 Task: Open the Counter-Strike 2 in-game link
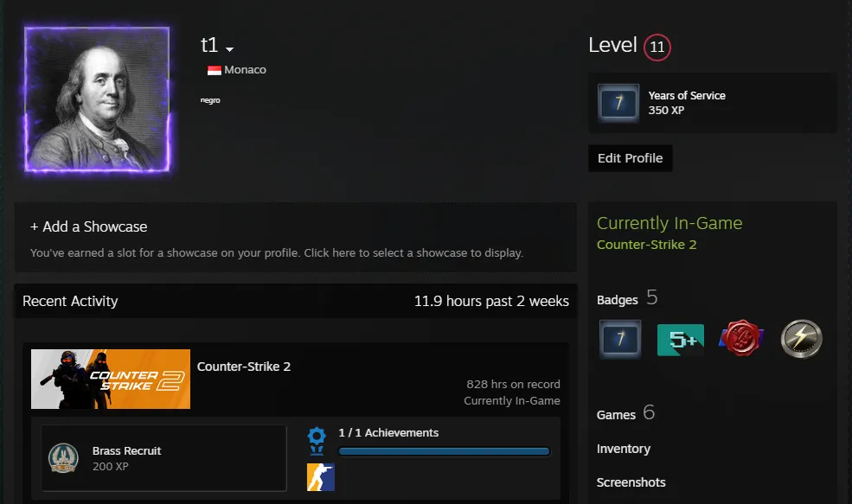click(647, 245)
